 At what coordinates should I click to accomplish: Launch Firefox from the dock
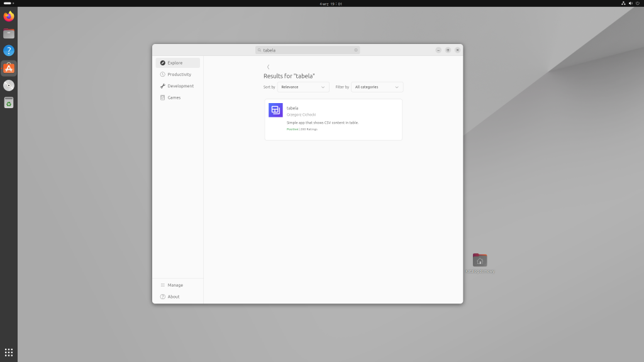click(8, 16)
